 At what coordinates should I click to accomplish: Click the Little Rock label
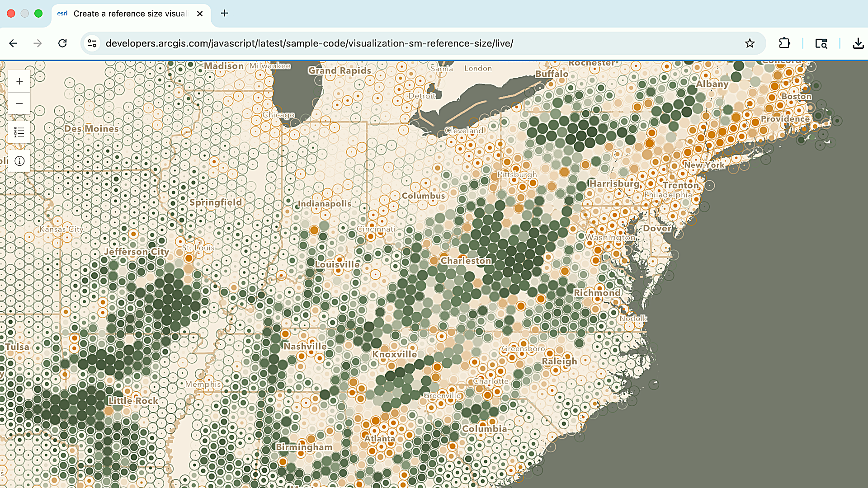pyautogui.click(x=133, y=401)
